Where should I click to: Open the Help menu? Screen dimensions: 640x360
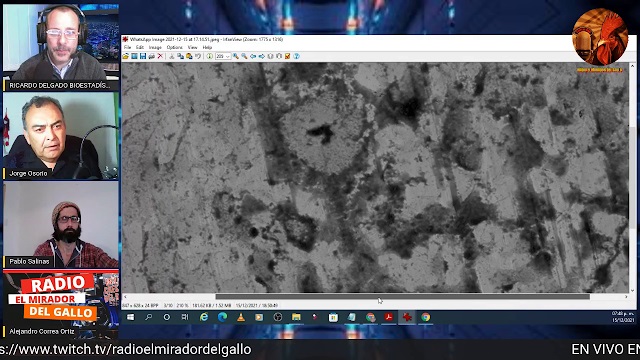[207, 47]
